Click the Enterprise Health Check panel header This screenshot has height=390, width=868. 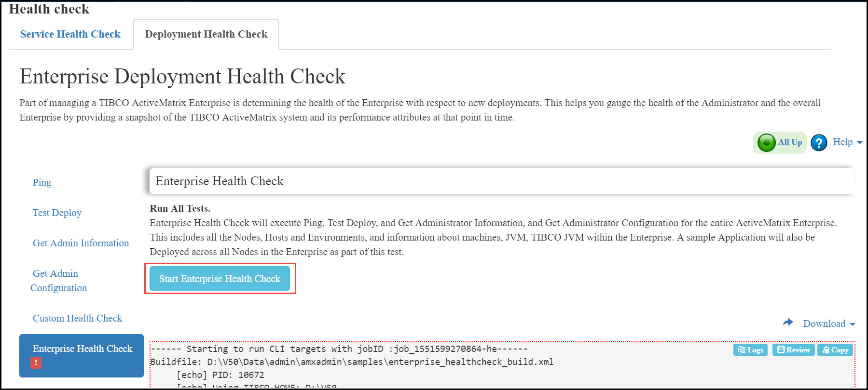click(502, 181)
